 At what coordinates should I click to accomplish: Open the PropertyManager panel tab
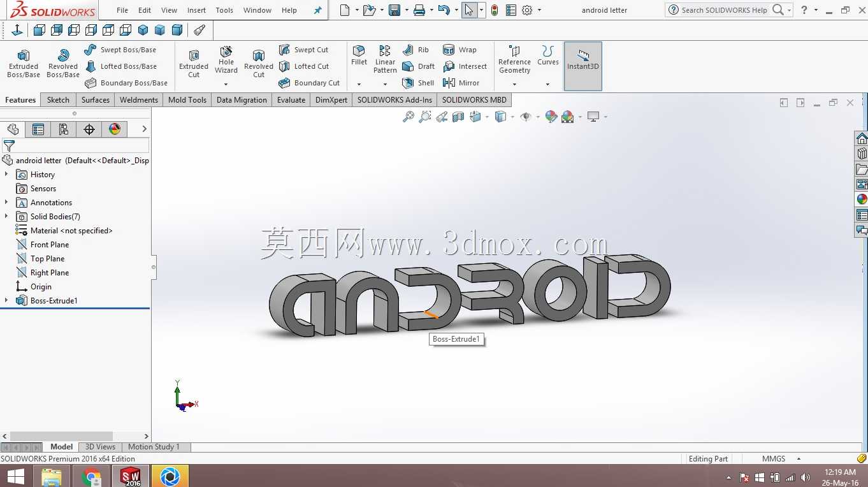pyautogui.click(x=38, y=129)
